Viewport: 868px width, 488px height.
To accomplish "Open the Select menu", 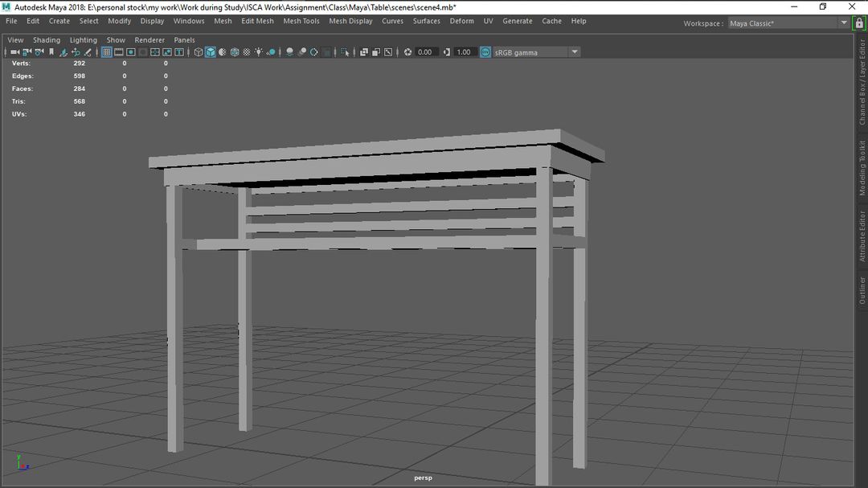I will tap(88, 21).
